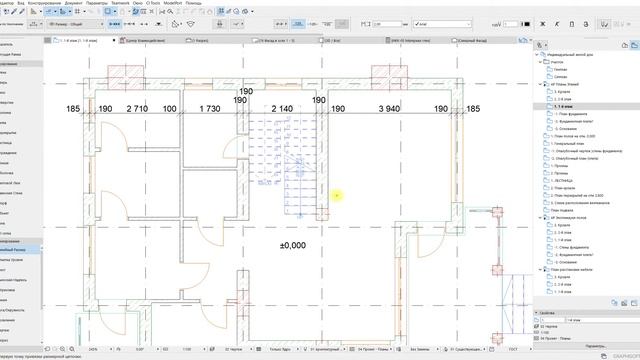Select the elevation dimension method

coord(159,24)
